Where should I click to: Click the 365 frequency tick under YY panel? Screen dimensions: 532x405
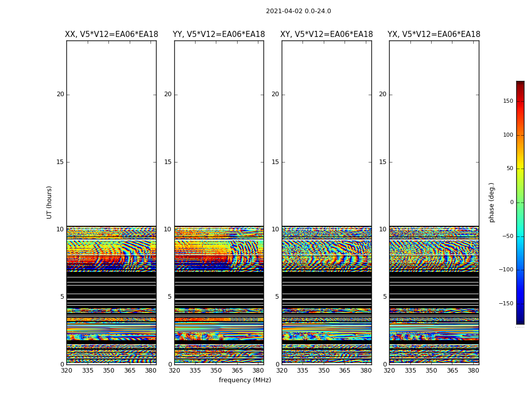coord(237,371)
